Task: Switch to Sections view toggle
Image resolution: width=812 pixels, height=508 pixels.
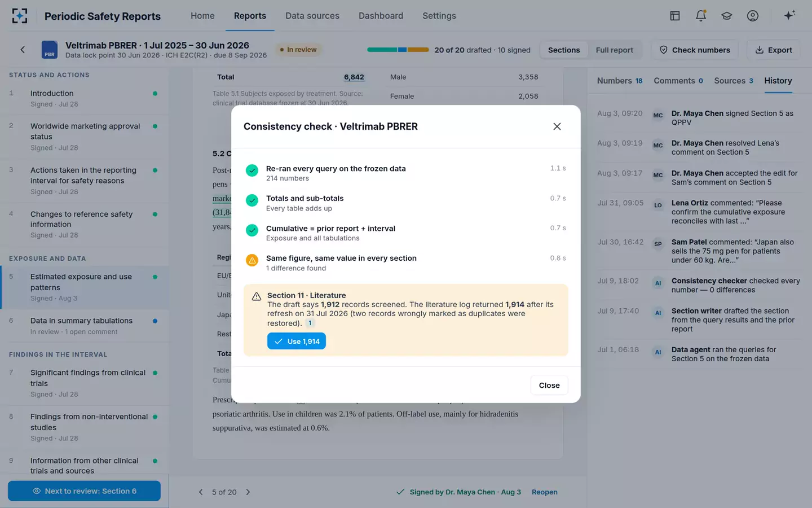Action: pyautogui.click(x=564, y=50)
